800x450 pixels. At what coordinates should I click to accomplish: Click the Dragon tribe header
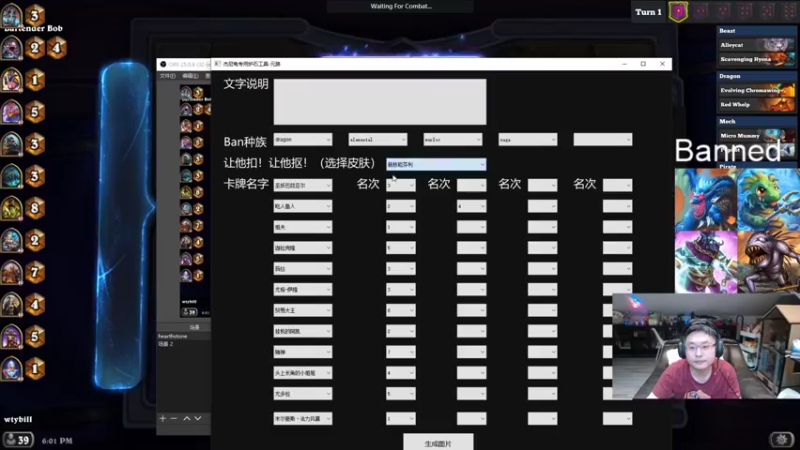(x=756, y=76)
